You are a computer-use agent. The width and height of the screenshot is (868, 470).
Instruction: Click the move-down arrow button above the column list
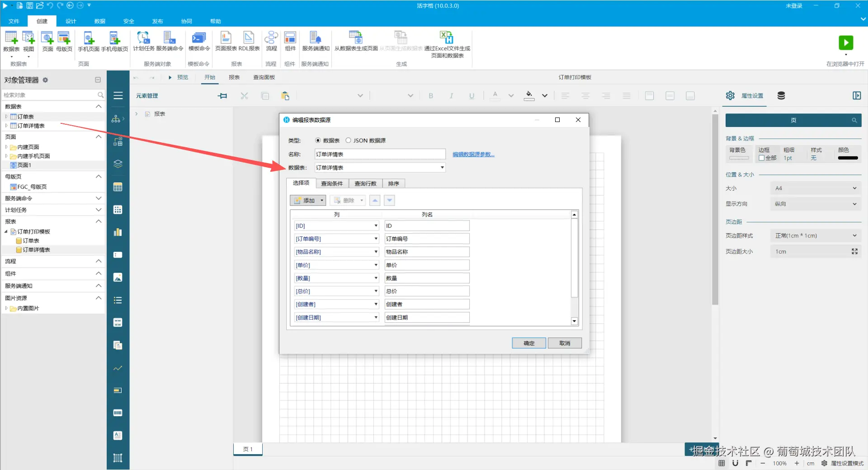pos(389,200)
